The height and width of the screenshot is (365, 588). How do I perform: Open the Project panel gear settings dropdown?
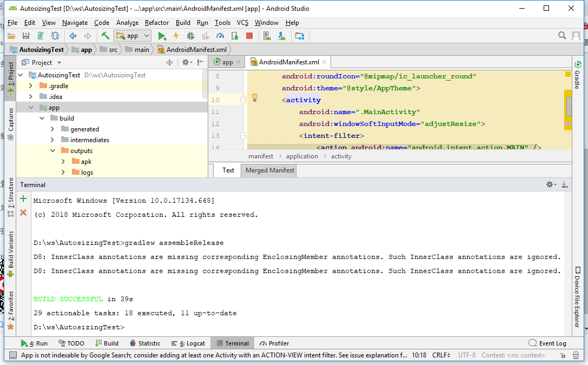(187, 63)
